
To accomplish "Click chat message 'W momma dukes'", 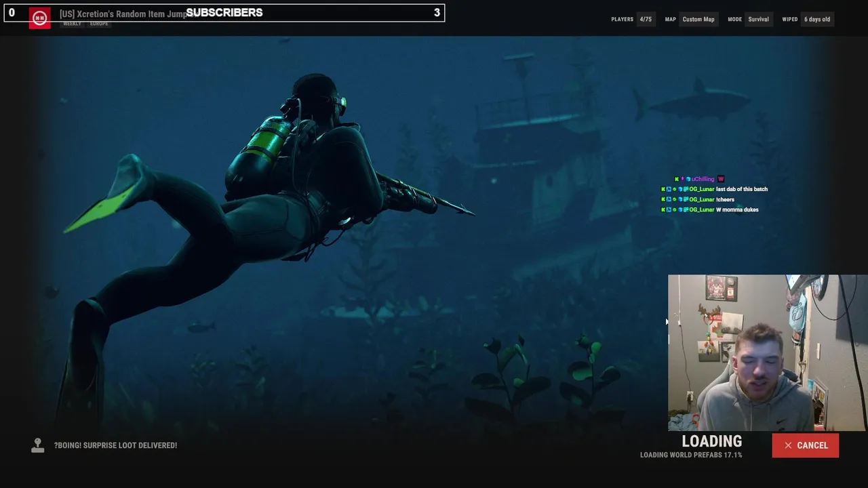I will click(x=737, y=209).
